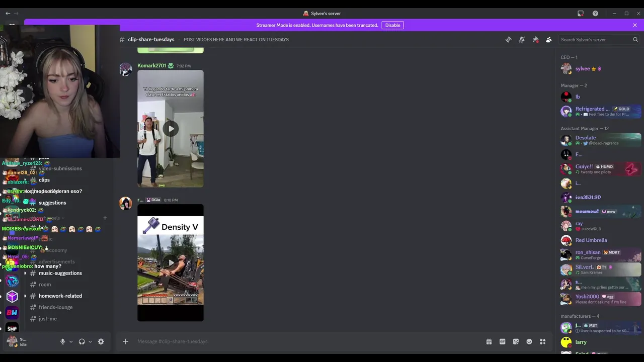Open larry member entry
The image size is (644, 362).
pyautogui.click(x=601, y=342)
